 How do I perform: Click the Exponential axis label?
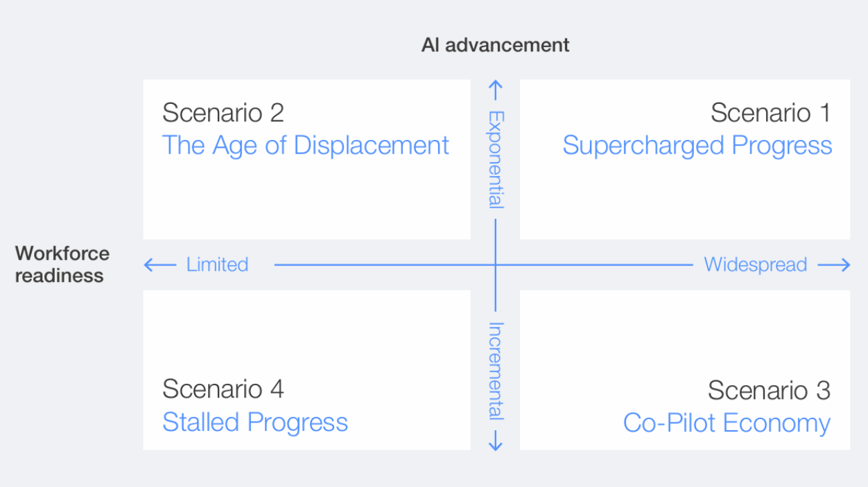(x=495, y=159)
